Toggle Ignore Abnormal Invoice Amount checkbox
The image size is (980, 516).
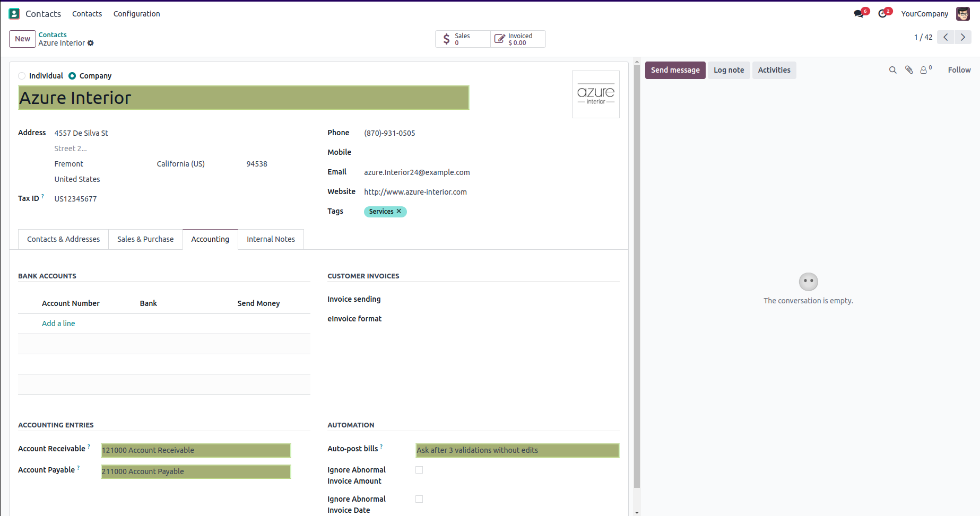coord(419,470)
